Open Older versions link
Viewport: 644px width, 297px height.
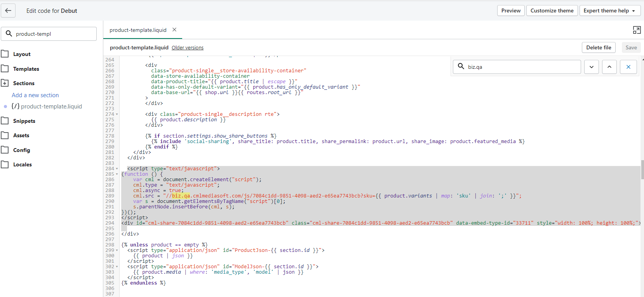pyautogui.click(x=188, y=47)
